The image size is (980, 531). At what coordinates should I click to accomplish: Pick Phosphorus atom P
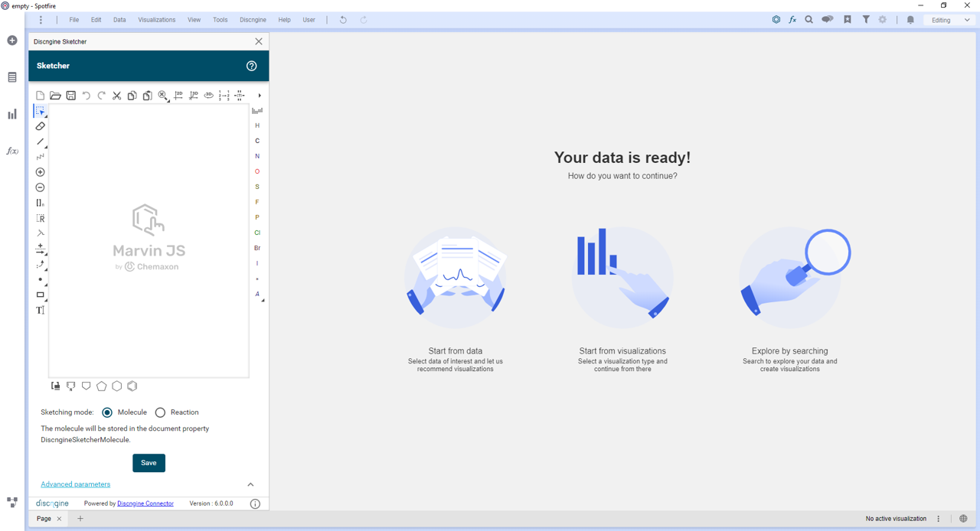coord(257,217)
